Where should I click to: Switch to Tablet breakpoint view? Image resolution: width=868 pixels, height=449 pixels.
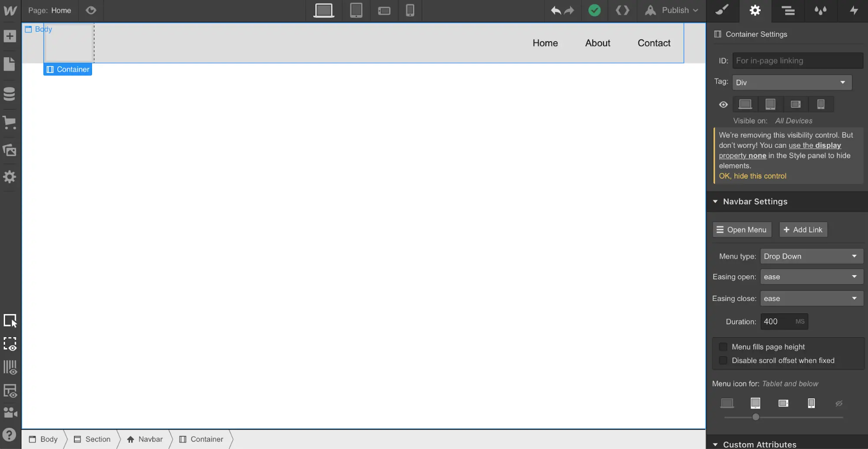point(356,10)
